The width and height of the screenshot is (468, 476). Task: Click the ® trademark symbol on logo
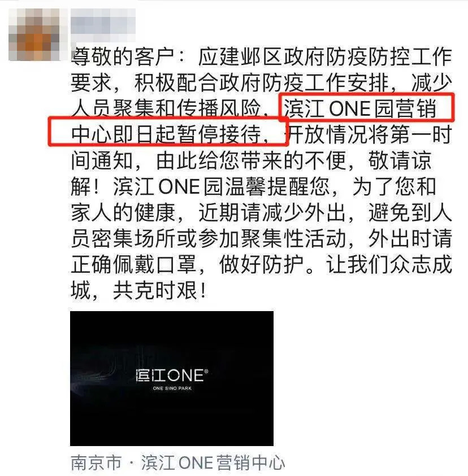click(206, 372)
